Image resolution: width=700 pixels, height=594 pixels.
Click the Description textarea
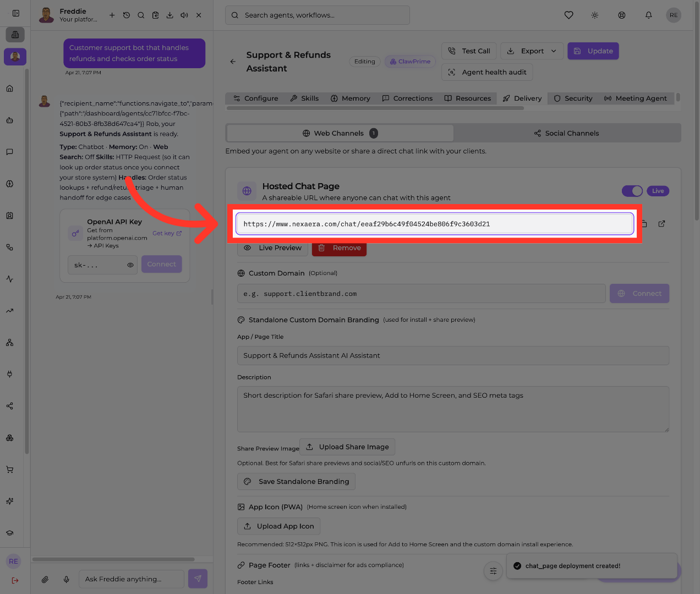click(453, 409)
